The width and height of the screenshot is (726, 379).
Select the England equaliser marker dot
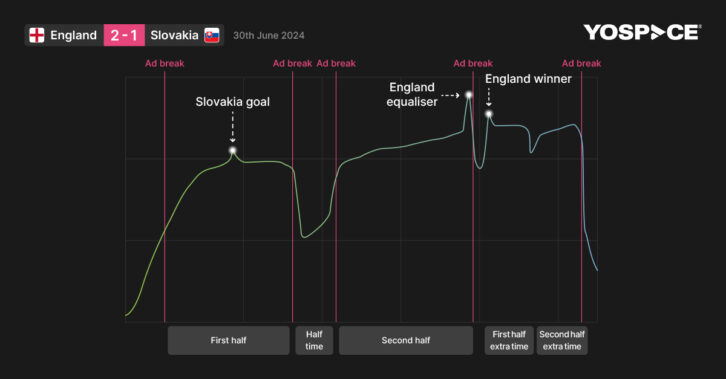click(x=469, y=95)
